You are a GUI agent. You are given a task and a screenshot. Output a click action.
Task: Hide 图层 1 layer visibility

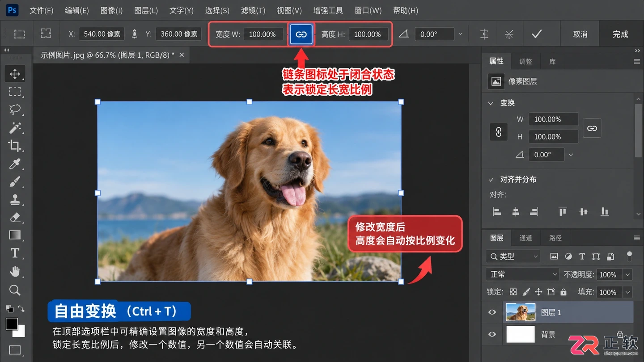tap(492, 312)
